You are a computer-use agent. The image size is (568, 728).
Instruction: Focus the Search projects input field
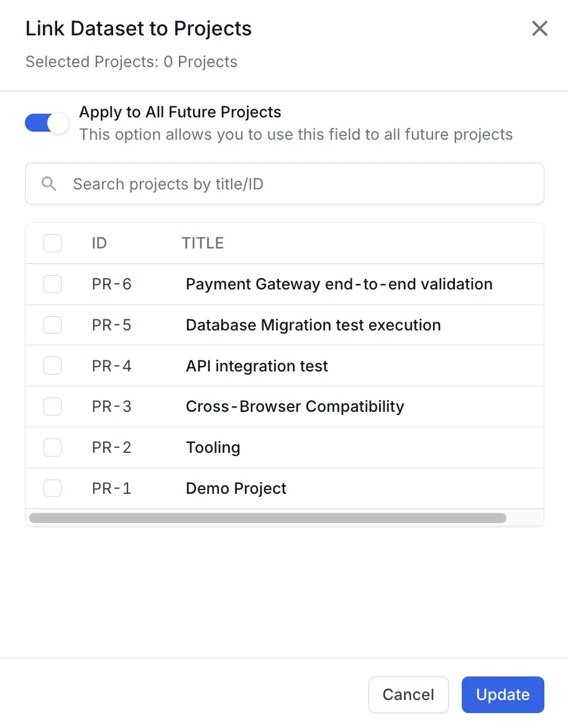pos(298,184)
